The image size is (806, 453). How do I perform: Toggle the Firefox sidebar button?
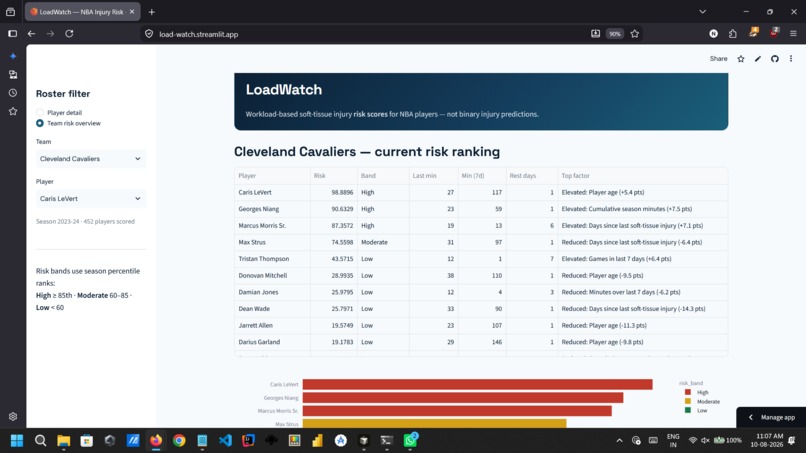pyautogui.click(x=12, y=34)
